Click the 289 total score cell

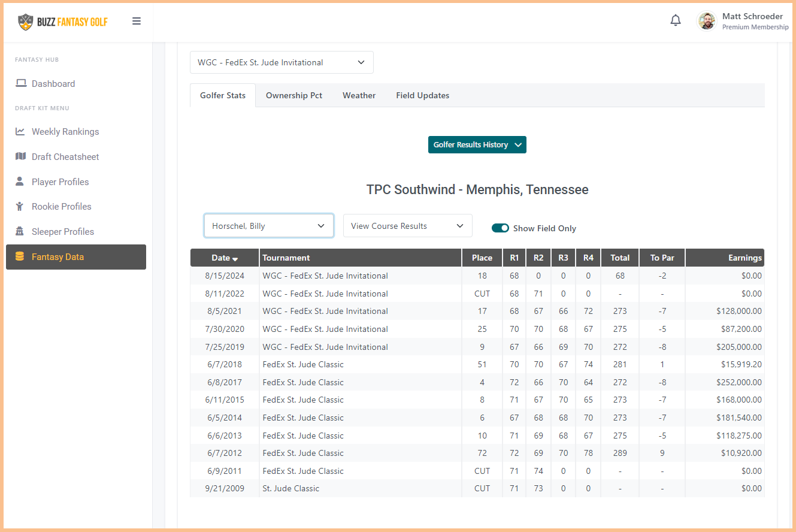(620, 453)
